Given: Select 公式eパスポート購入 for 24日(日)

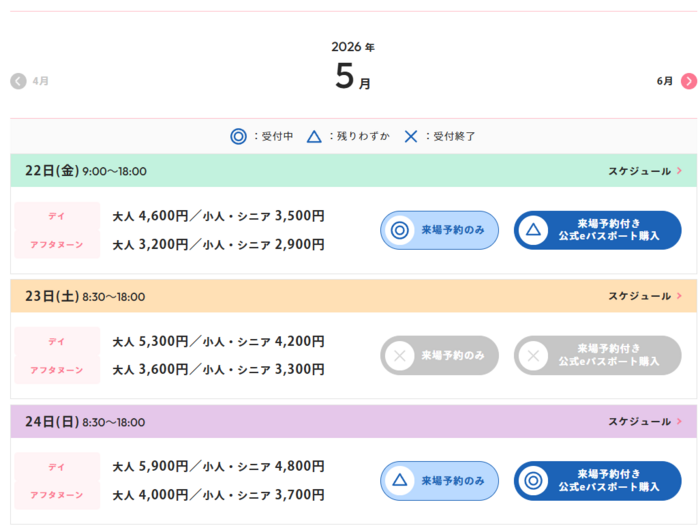Looking at the screenshot, I should tap(597, 481).
